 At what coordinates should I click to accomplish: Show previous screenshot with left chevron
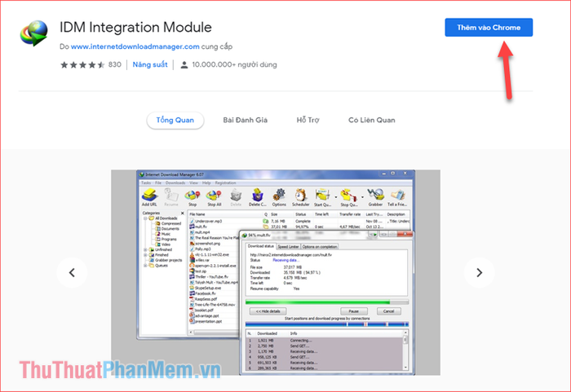pos(72,273)
